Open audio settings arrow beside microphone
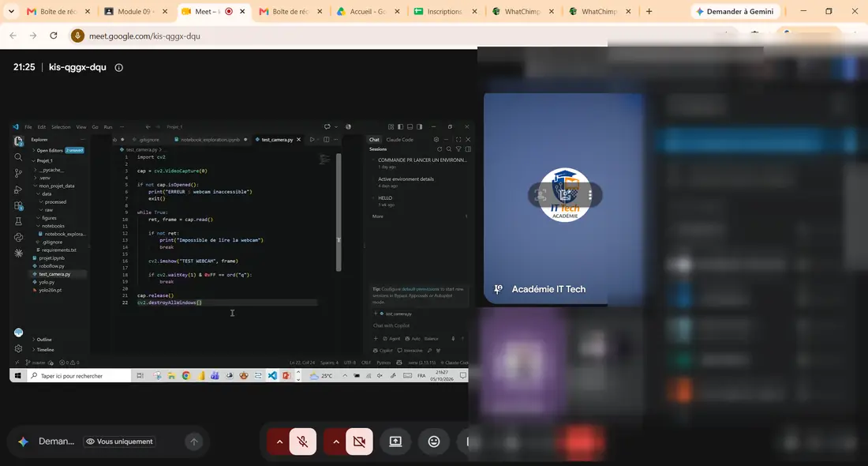The width and height of the screenshot is (868, 466). click(x=279, y=442)
